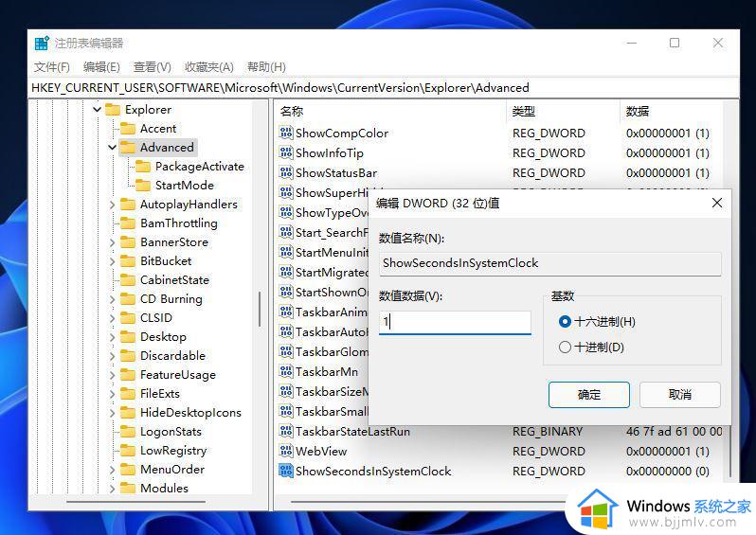Click the Desktop folder icon
The image size is (756, 535).
128,336
